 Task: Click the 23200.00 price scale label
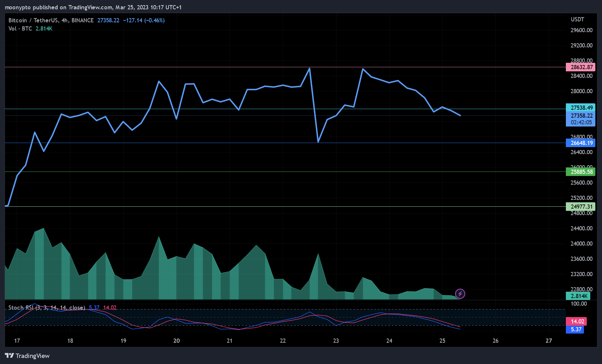click(x=581, y=274)
